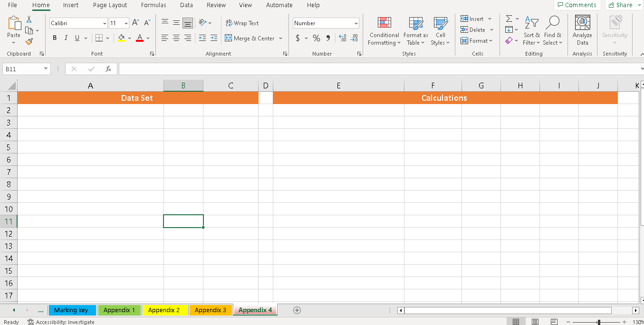Select Merge & Center

click(x=251, y=38)
